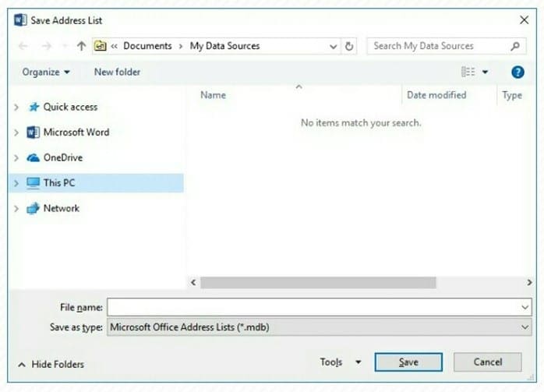Collapse the pane with Hide Folders
This screenshot has height=392, width=544.
[x=51, y=364]
